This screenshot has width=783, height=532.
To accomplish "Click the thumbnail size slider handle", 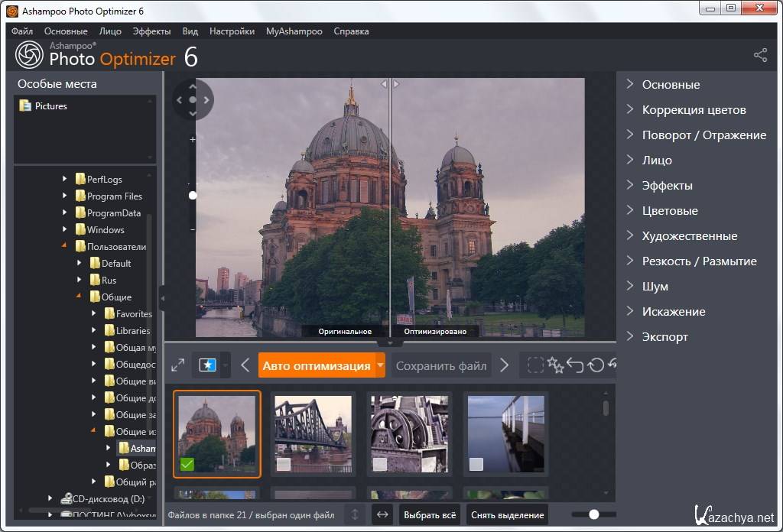I will (593, 514).
